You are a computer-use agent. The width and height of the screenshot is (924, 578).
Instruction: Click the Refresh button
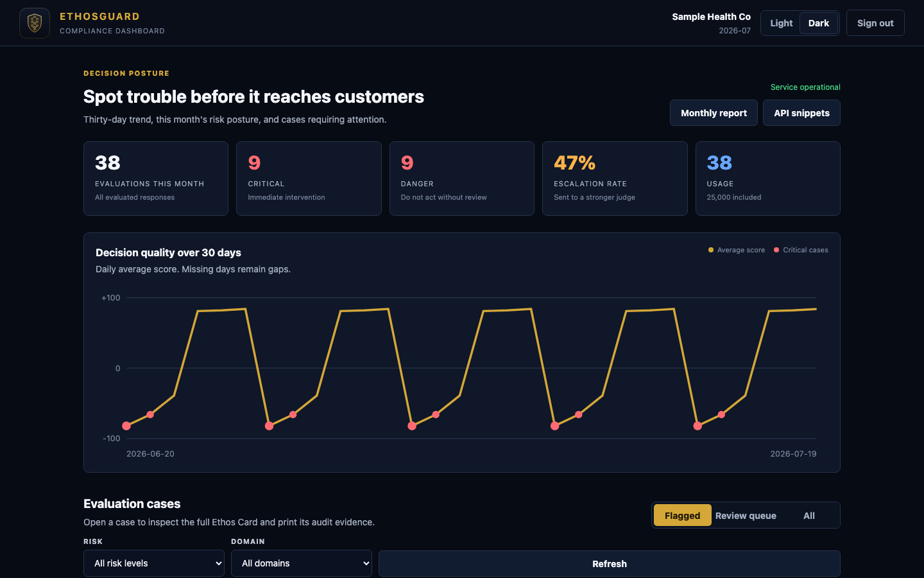pos(610,564)
